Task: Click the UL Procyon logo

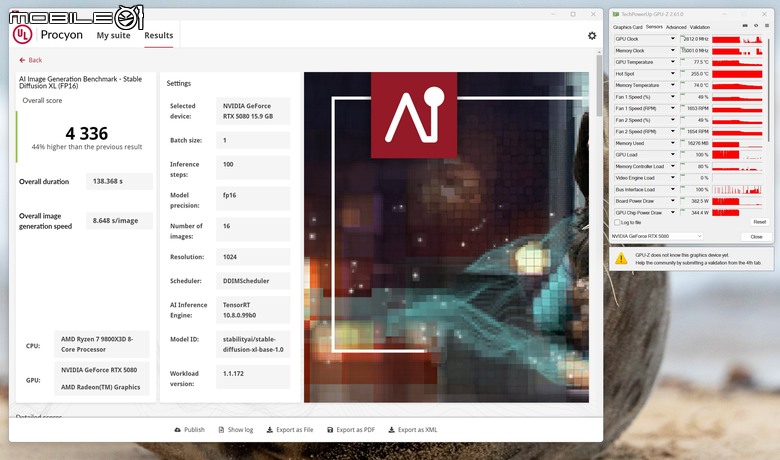Action: click(x=22, y=34)
